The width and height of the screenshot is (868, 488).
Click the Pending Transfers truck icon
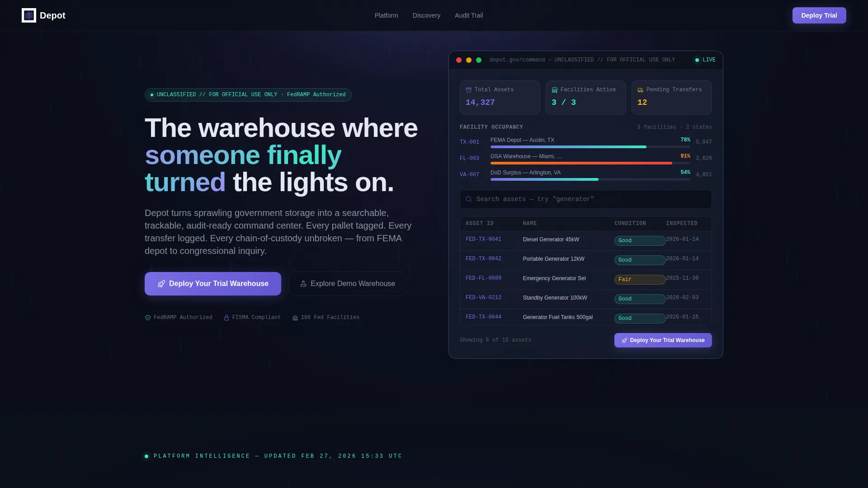641,90
